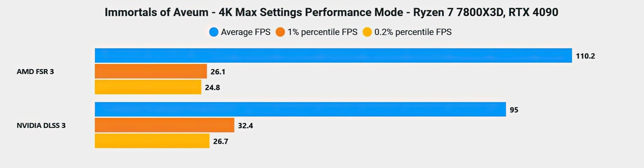Click the NVIDIA DLSS 3 category label

(x=41, y=125)
